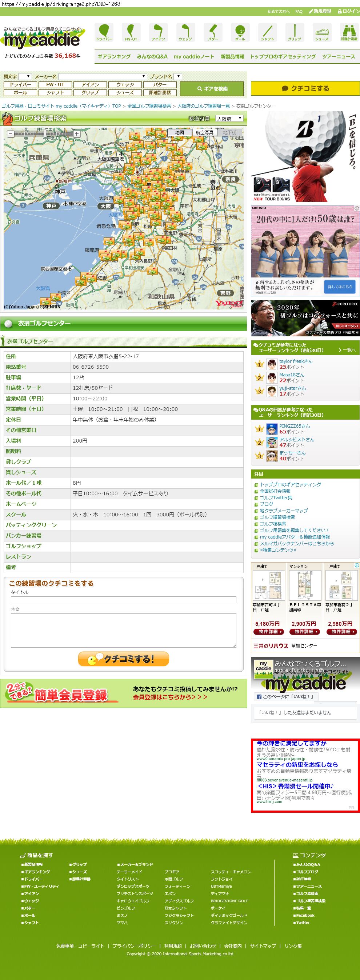Click the Putter icon
This screenshot has height=980, width=360.
tap(213, 32)
